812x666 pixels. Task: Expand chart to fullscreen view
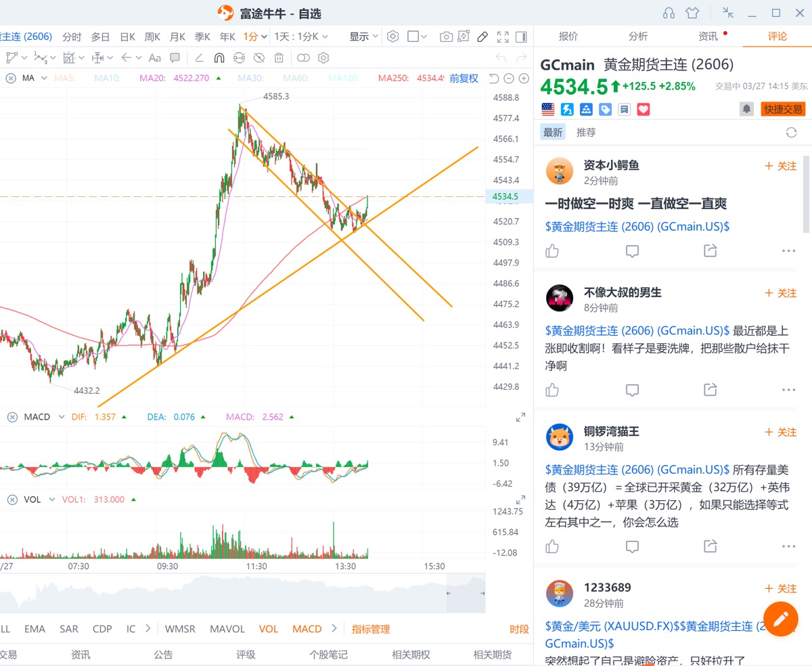coord(503,37)
